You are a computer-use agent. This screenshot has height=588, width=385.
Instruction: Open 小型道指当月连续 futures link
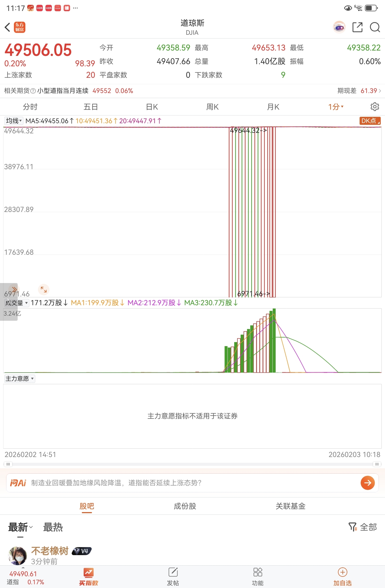[63, 91]
